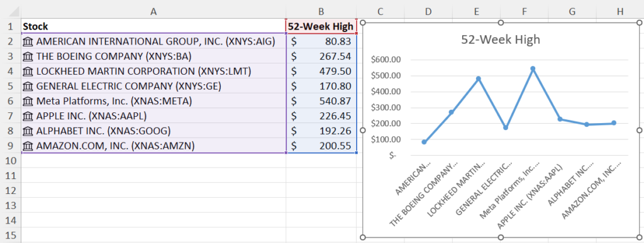Click the stock icon beside AMAZON.COM, INC.
The height and width of the screenshot is (243, 644).
28,146
